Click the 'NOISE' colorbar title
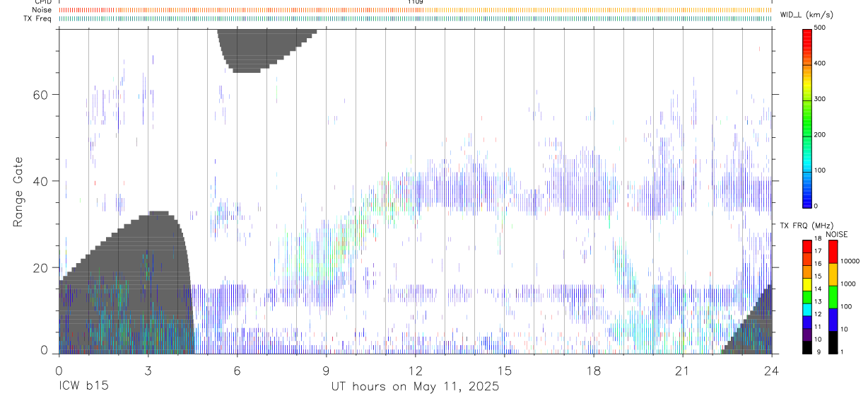The width and height of the screenshot is (868, 401). point(837,234)
